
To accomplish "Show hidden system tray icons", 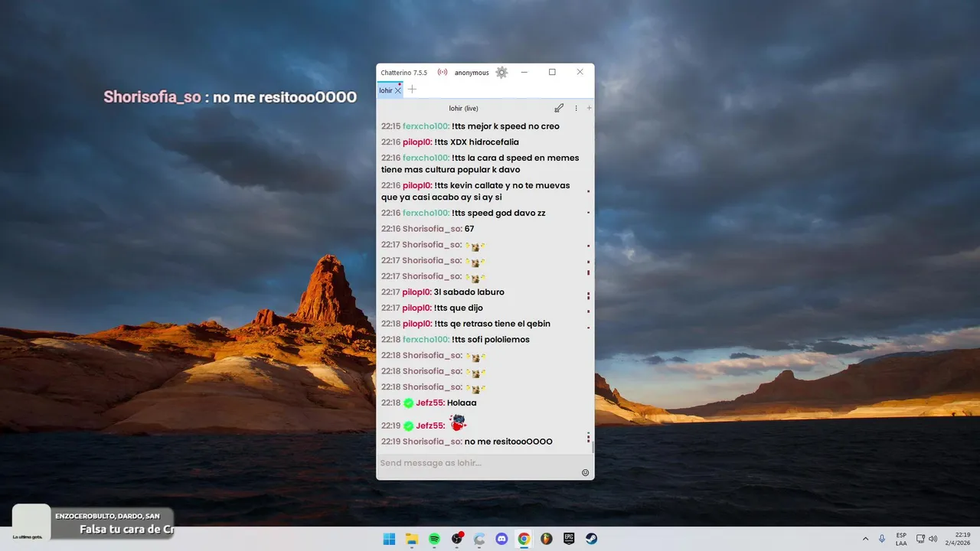I will pos(865,539).
